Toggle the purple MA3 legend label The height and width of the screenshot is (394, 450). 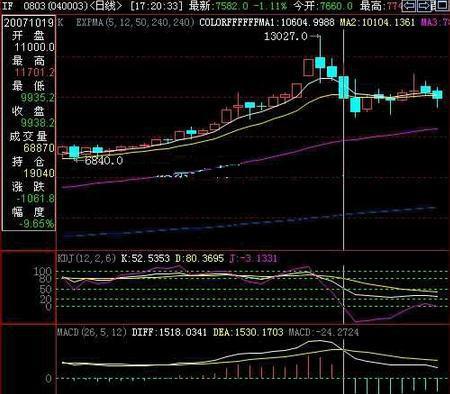pos(435,22)
